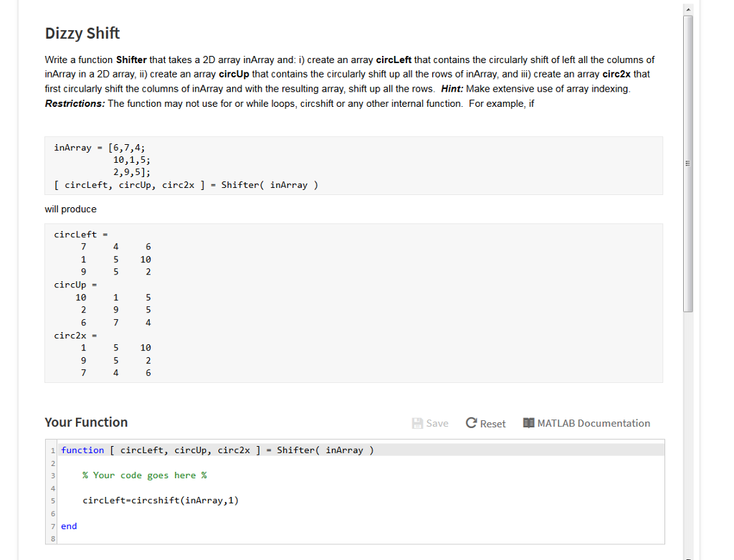Reset the function editor code
Screen dimensions: 734x560
pyautogui.click(x=485, y=423)
